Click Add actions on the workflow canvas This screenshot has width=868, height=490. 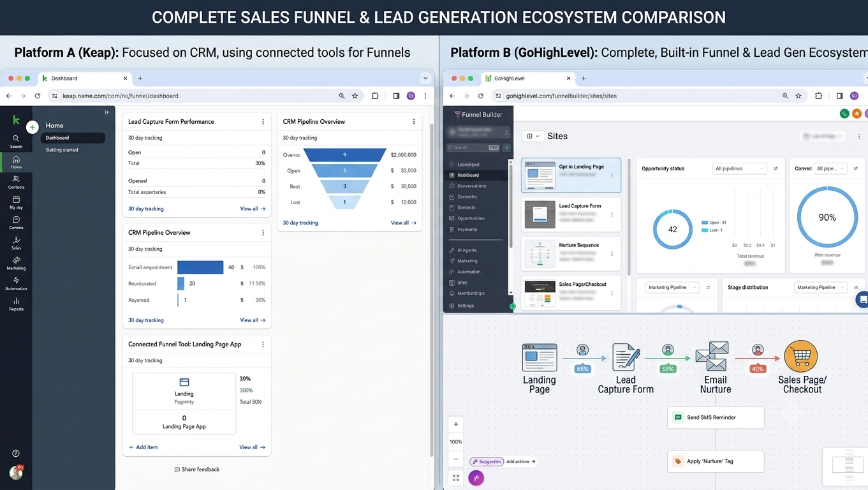coord(521,462)
